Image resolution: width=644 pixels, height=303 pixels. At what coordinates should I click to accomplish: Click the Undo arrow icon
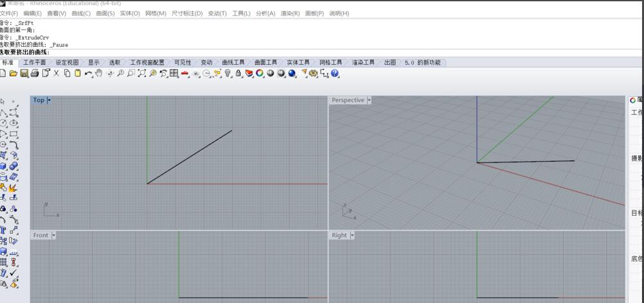[88, 73]
